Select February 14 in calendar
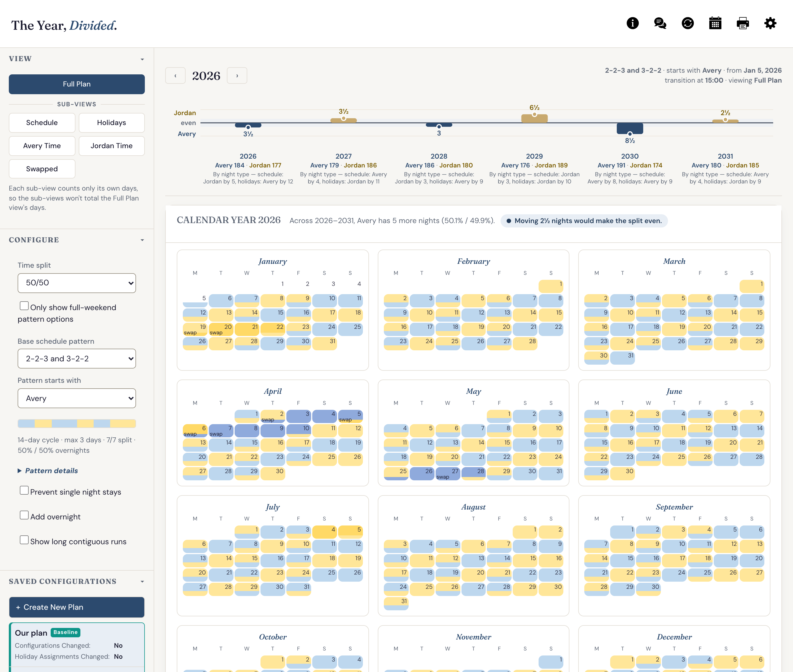This screenshot has width=793, height=672. (525, 315)
